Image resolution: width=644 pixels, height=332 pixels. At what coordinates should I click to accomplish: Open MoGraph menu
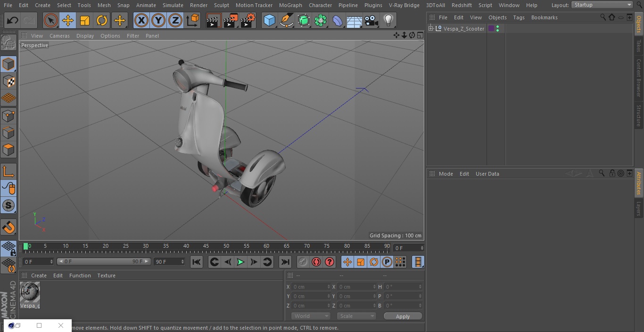coord(290,5)
